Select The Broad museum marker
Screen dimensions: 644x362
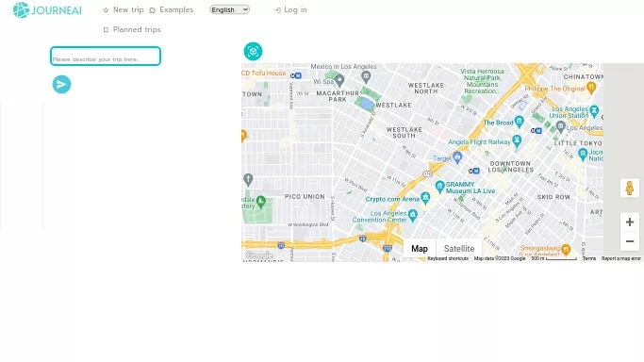tap(520, 122)
